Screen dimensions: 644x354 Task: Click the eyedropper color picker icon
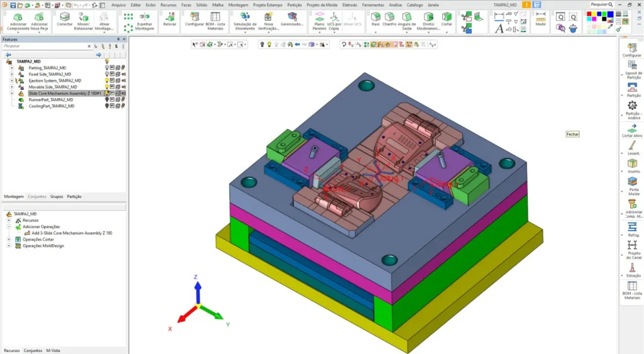tap(610, 26)
